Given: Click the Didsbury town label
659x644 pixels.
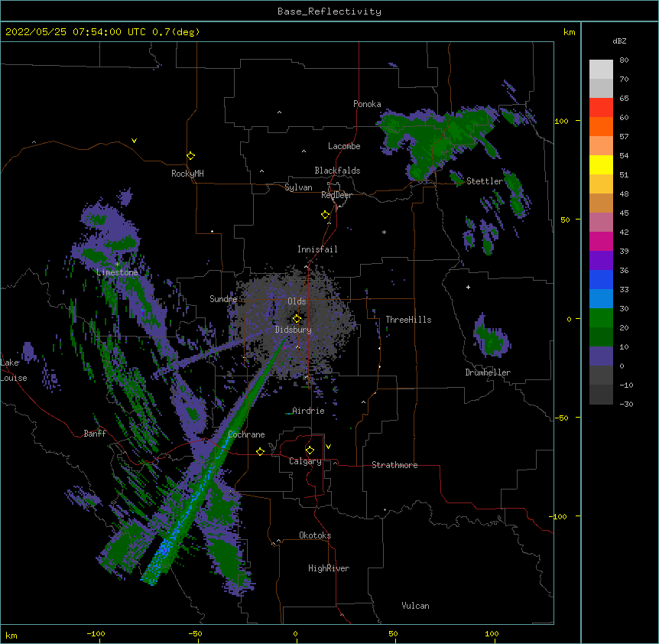Looking at the screenshot, I should (294, 330).
